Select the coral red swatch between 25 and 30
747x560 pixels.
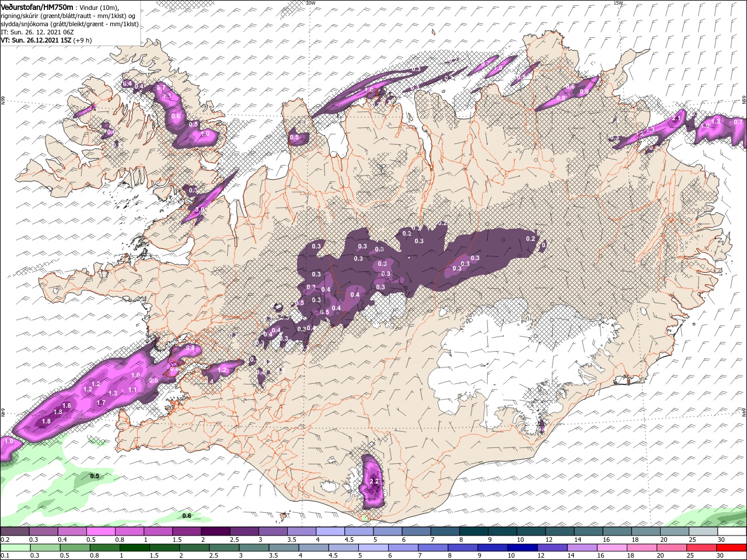702,548
